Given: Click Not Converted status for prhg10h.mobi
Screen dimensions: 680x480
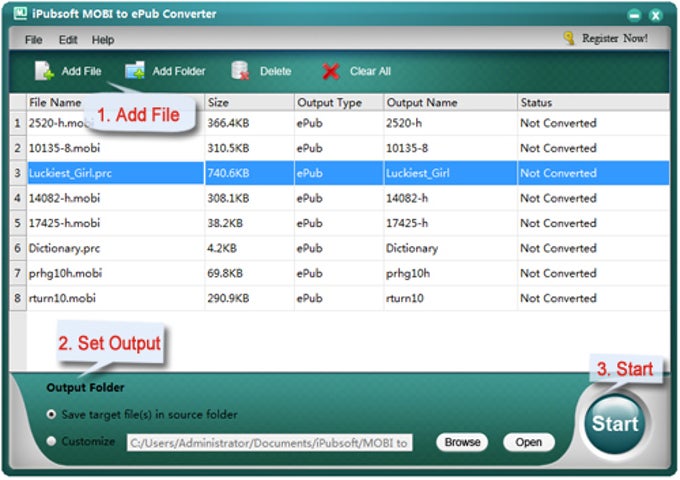Looking at the screenshot, I should click(559, 274).
